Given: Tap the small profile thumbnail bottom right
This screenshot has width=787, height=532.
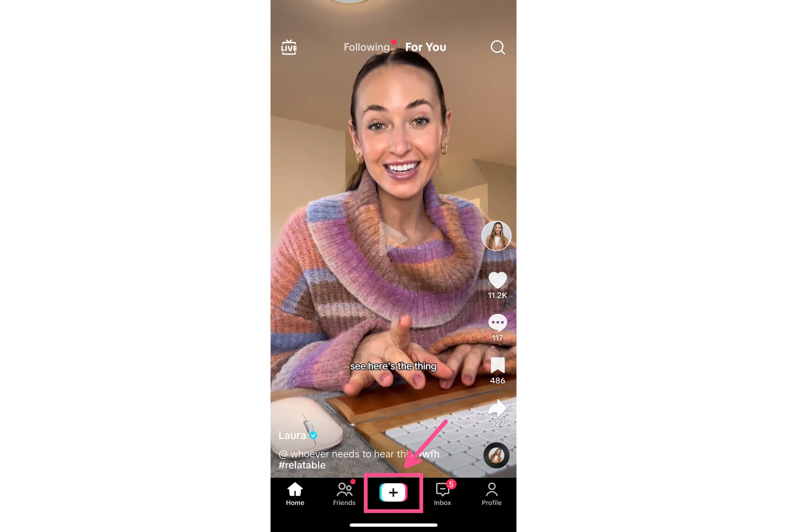Looking at the screenshot, I should point(496,455).
